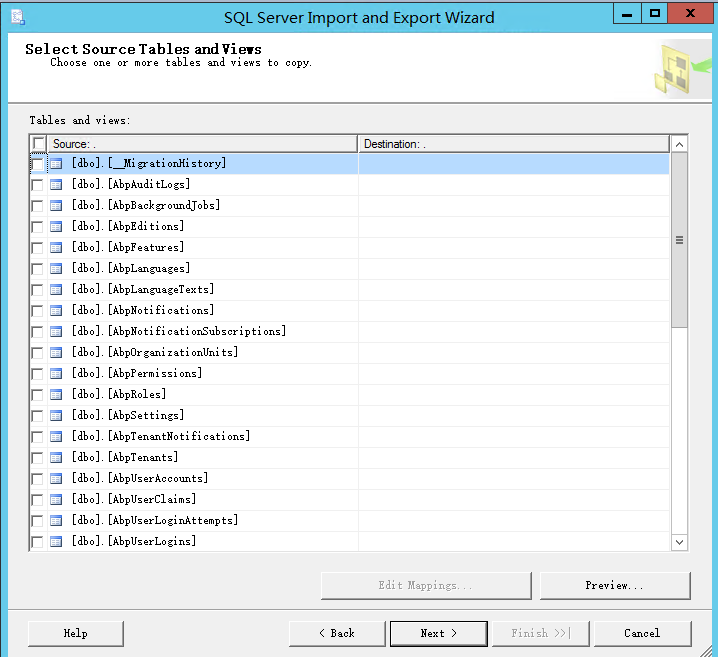The height and width of the screenshot is (657, 718).
Task: Click table icon beside AbpPermissions
Action: [x=56, y=374]
